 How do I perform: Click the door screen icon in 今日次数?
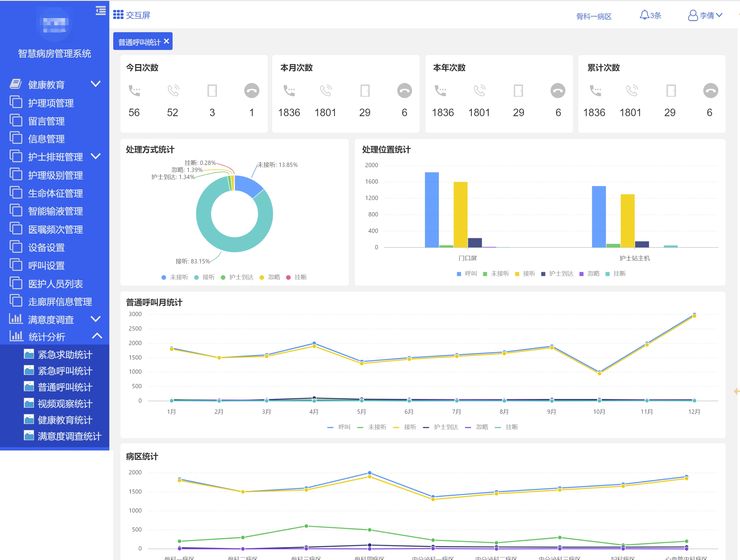(212, 91)
